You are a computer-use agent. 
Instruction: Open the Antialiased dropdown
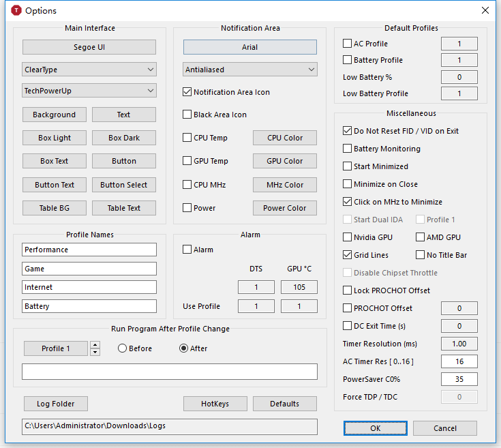(250, 70)
